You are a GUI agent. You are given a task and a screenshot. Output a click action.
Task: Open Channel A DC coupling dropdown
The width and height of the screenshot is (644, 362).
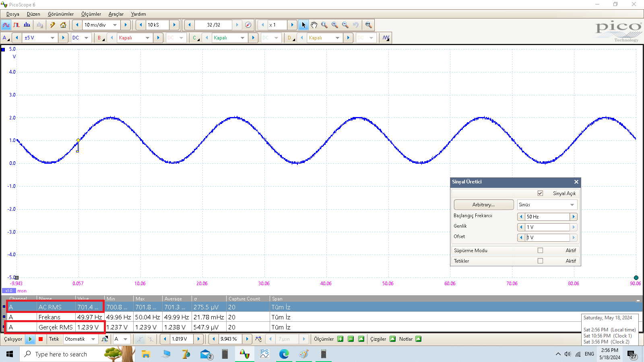[x=86, y=38]
